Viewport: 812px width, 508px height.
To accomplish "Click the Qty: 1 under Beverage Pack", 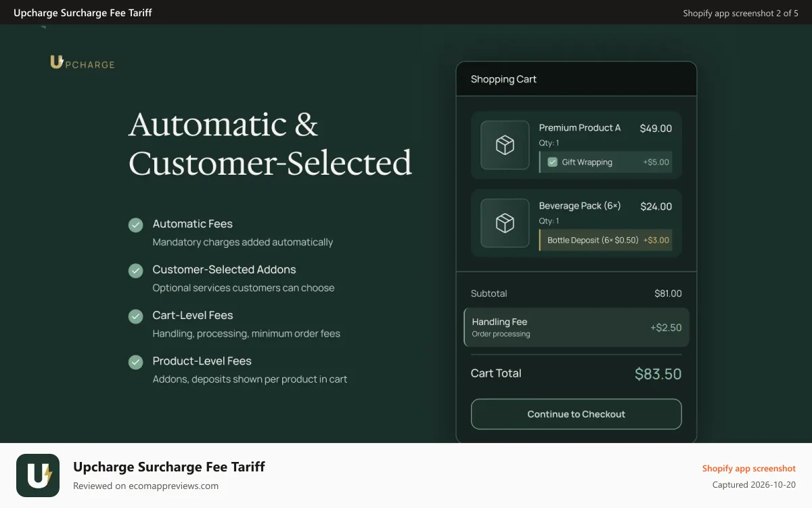I will pyautogui.click(x=549, y=221).
